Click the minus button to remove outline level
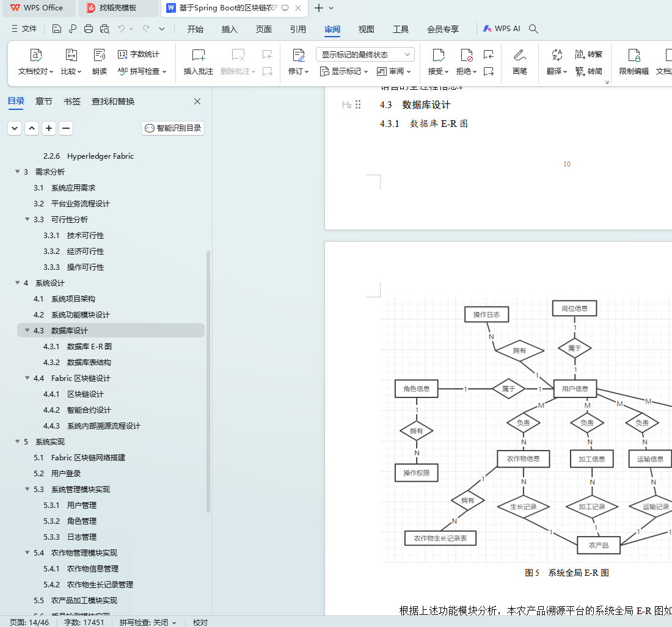Image resolution: width=672 pixels, height=627 pixels. pyautogui.click(x=65, y=128)
